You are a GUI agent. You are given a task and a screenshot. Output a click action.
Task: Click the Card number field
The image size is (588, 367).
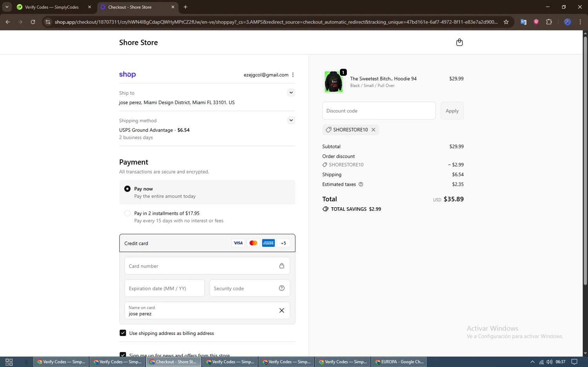(207, 266)
